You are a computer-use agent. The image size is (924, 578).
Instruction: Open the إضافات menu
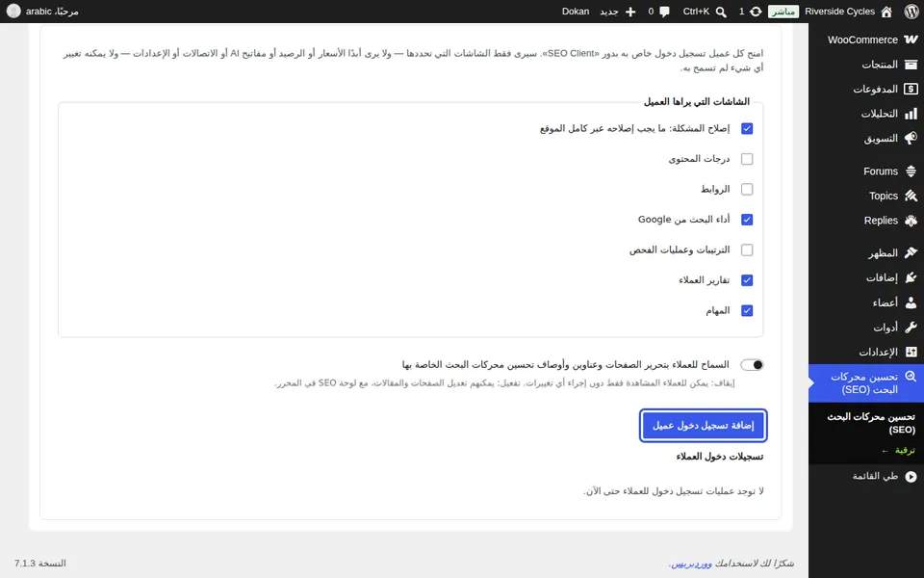click(865, 277)
